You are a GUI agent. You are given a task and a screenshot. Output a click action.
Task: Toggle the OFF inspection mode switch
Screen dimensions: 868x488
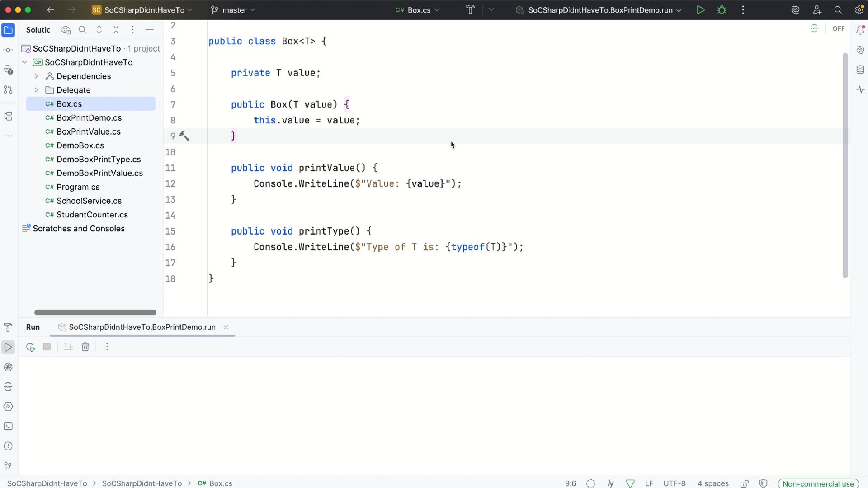(838, 29)
